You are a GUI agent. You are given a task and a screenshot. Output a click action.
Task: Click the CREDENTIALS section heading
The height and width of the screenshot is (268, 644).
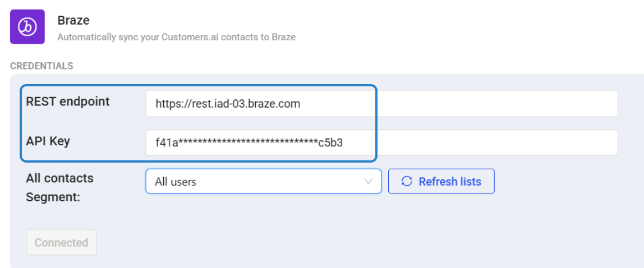point(42,66)
